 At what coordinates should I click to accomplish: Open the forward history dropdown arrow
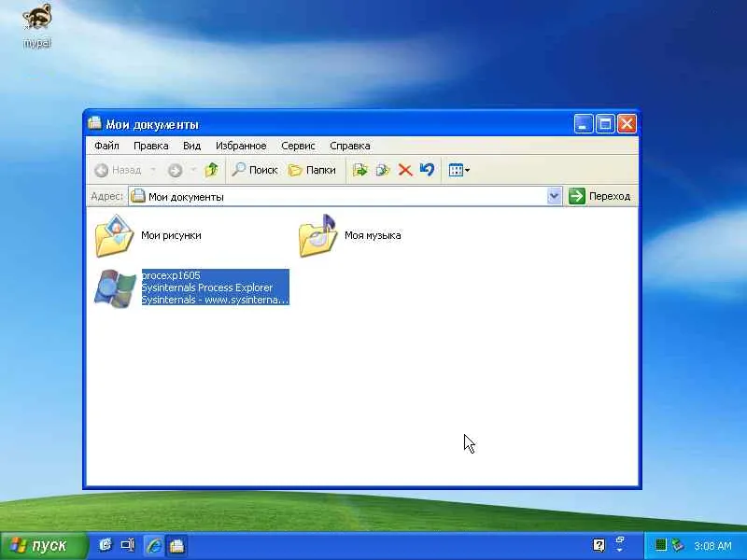[193, 170]
